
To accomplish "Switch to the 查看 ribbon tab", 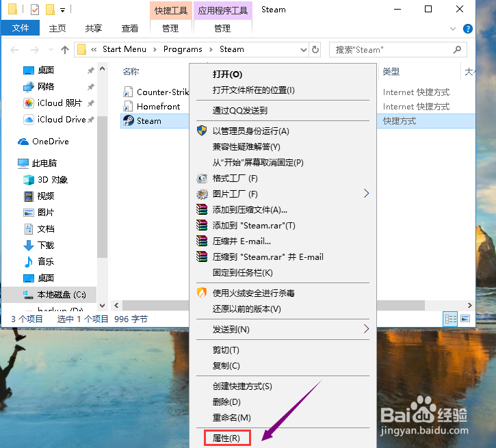I will tap(130, 29).
